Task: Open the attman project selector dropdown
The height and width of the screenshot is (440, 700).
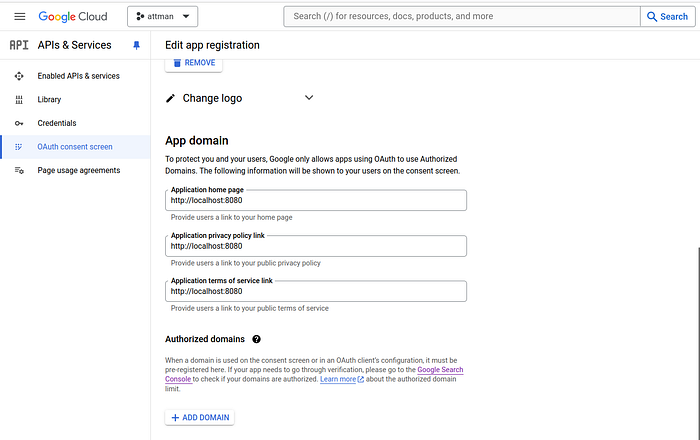Action: point(162,17)
